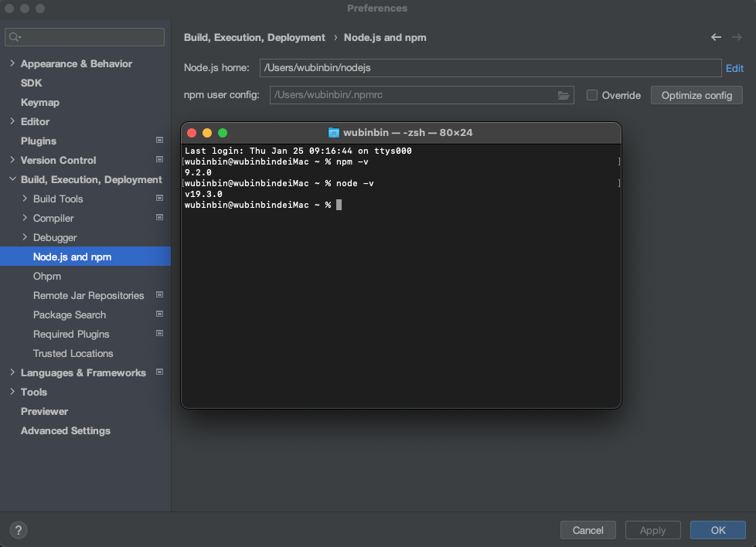Click project-level icon beside Languages & Frameworks

pyautogui.click(x=159, y=372)
